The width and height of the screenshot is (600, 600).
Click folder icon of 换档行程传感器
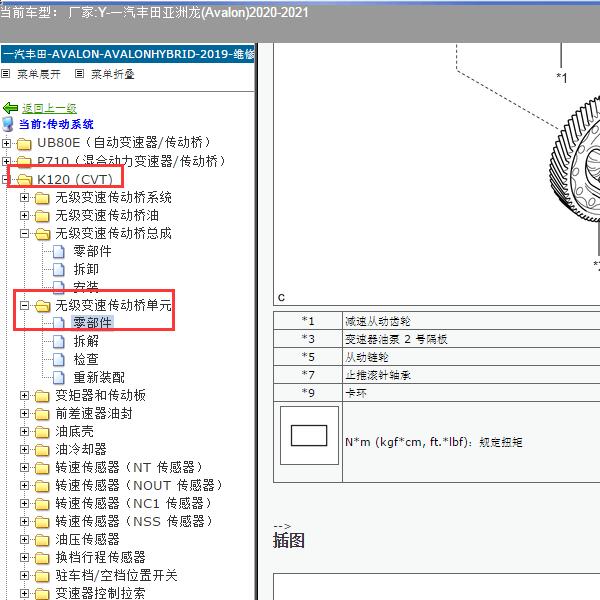(x=42, y=558)
